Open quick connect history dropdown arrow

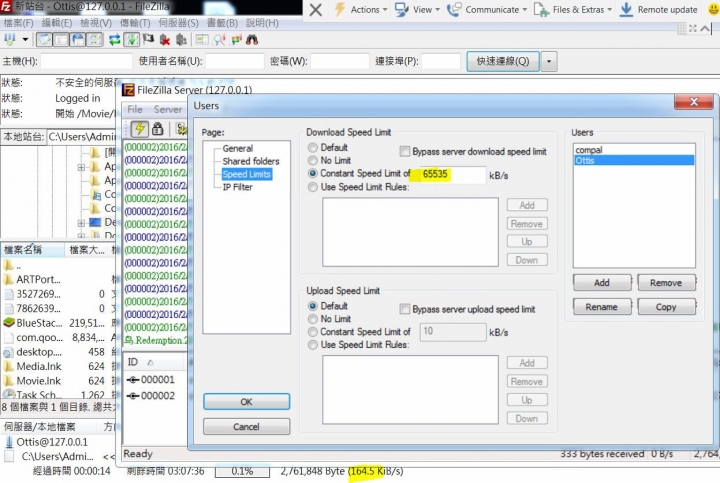pyautogui.click(x=549, y=61)
